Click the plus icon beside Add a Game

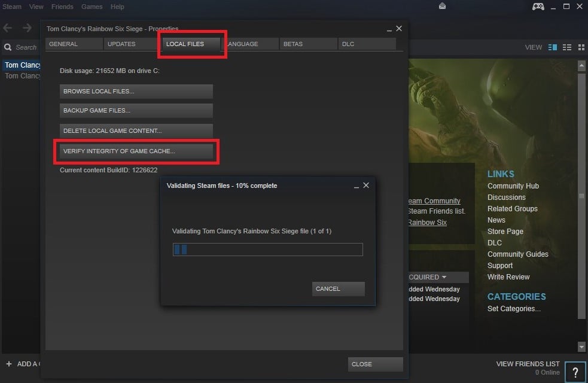point(9,364)
